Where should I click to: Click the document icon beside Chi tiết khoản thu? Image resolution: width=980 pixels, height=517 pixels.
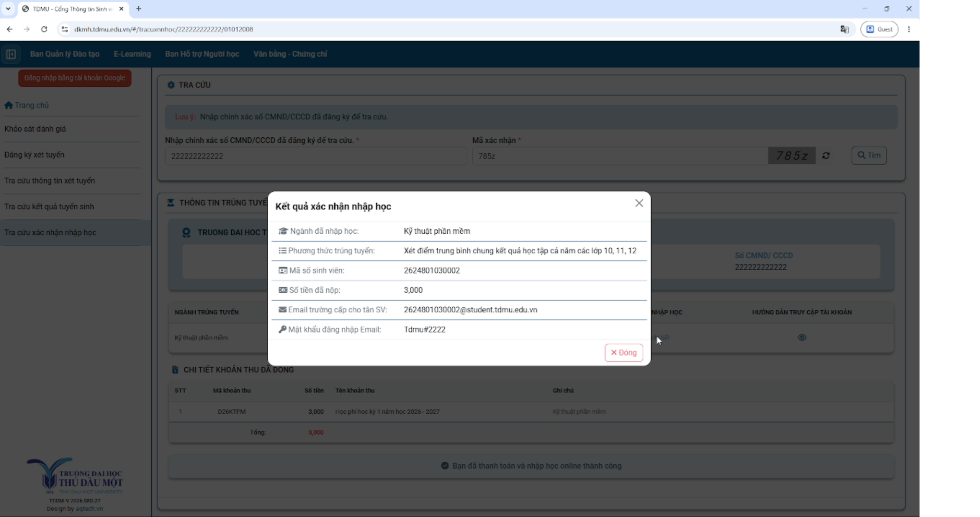pos(175,370)
